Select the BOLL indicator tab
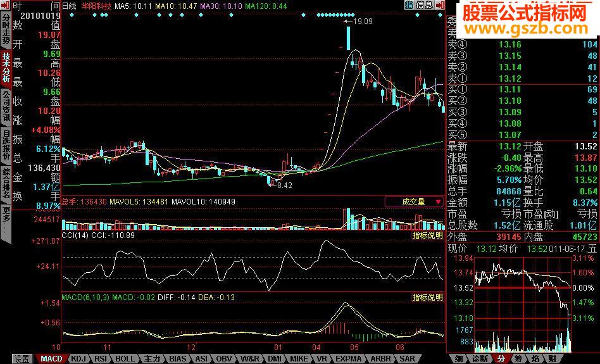Image resolution: width=600 pixels, height=364 pixels. [x=125, y=359]
